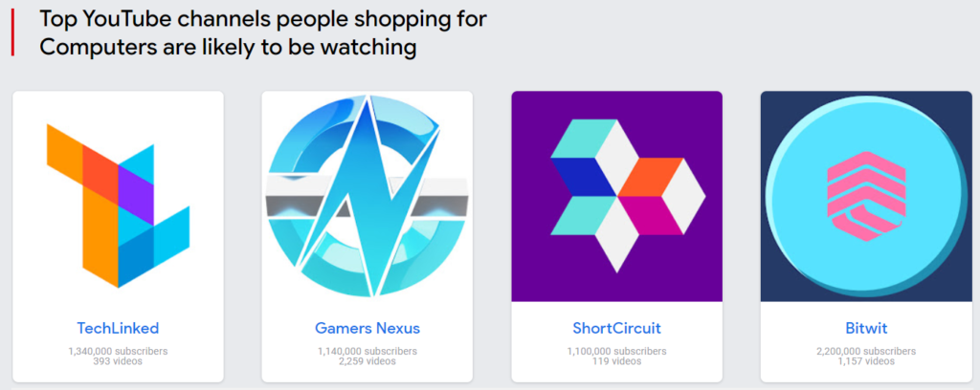Viewport: 980px width, 390px height.
Task: Select Bitwit's 2,200,000 subscribers text
Action: click(866, 352)
